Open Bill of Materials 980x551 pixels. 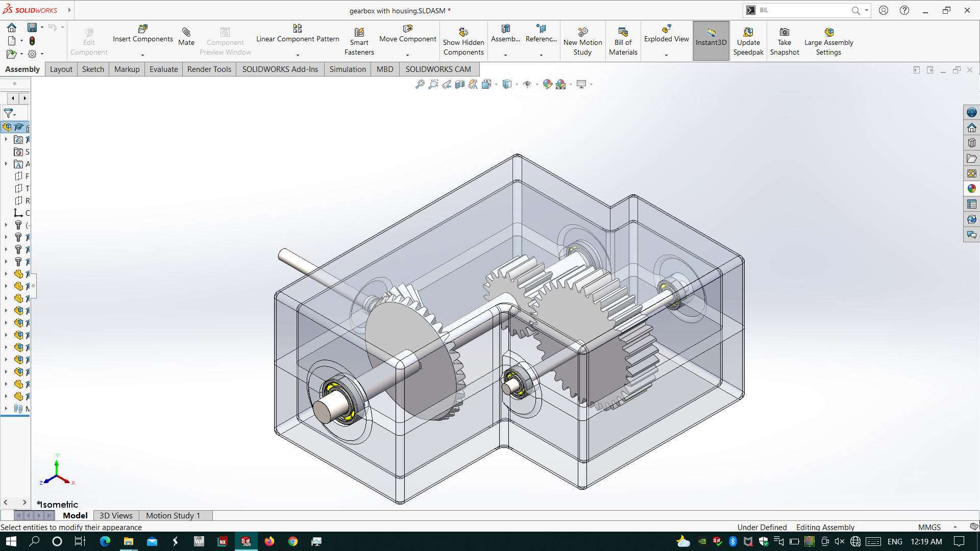point(623,41)
